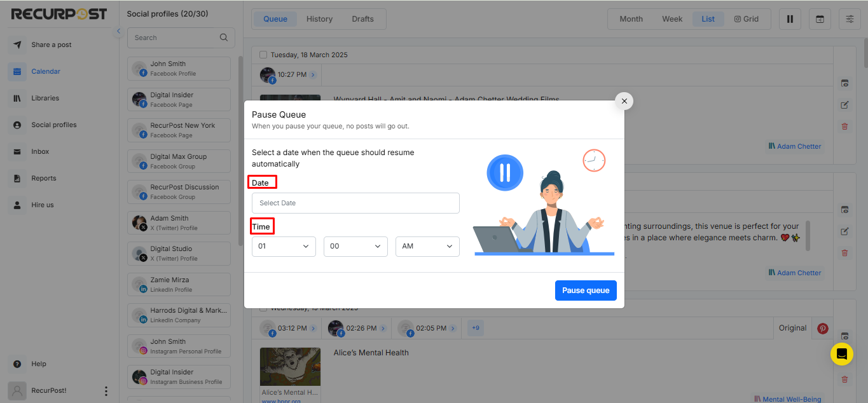Screen dimensions: 868x403
Task: Open the minute dropdown showing 00
Action: pos(355,246)
